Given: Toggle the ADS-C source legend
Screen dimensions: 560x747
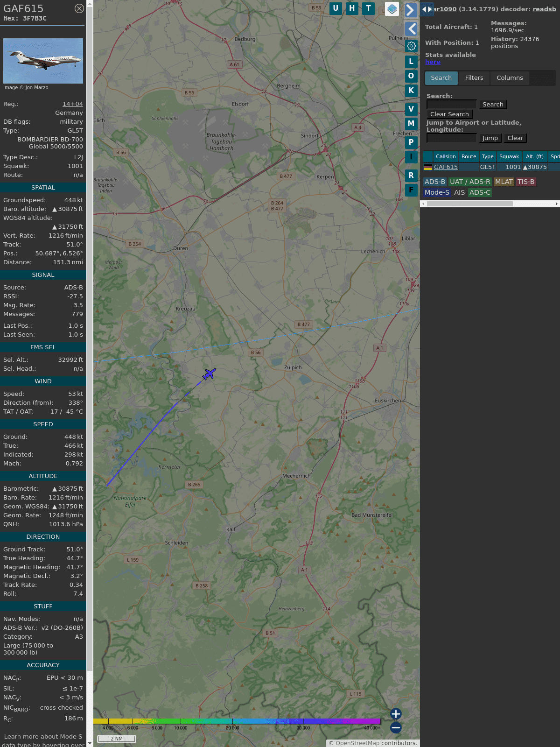Looking at the screenshot, I should coord(480,192).
